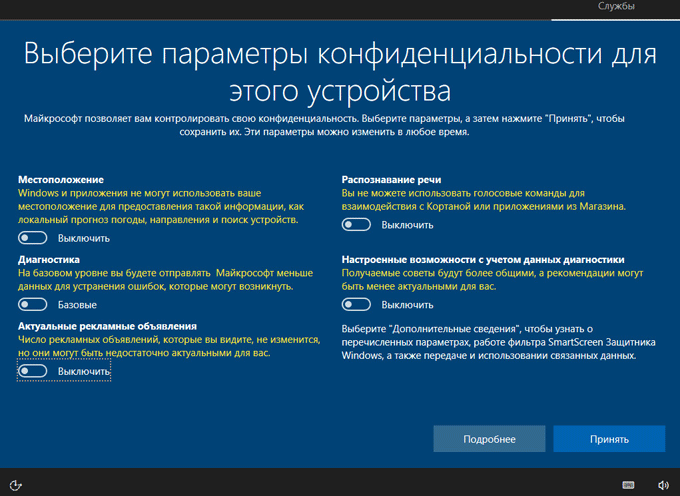Click the Принять button

pyautogui.click(x=609, y=439)
